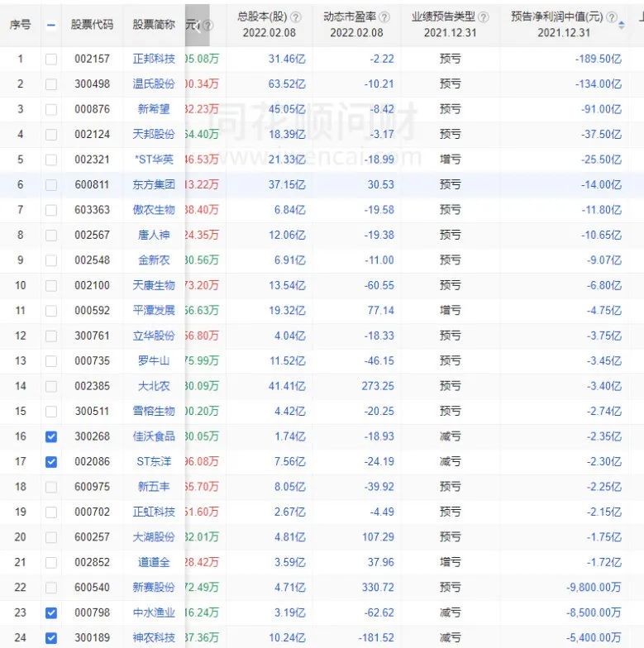Toggle the select-all checkbox in header
The height and width of the screenshot is (648, 644).
(x=51, y=26)
